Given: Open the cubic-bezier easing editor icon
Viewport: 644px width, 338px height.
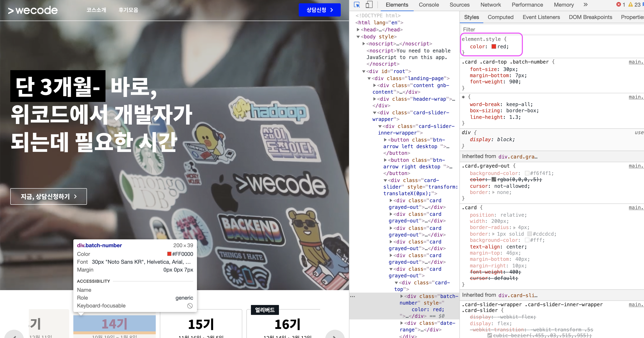Looking at the screenshot, I should [489, 335].
